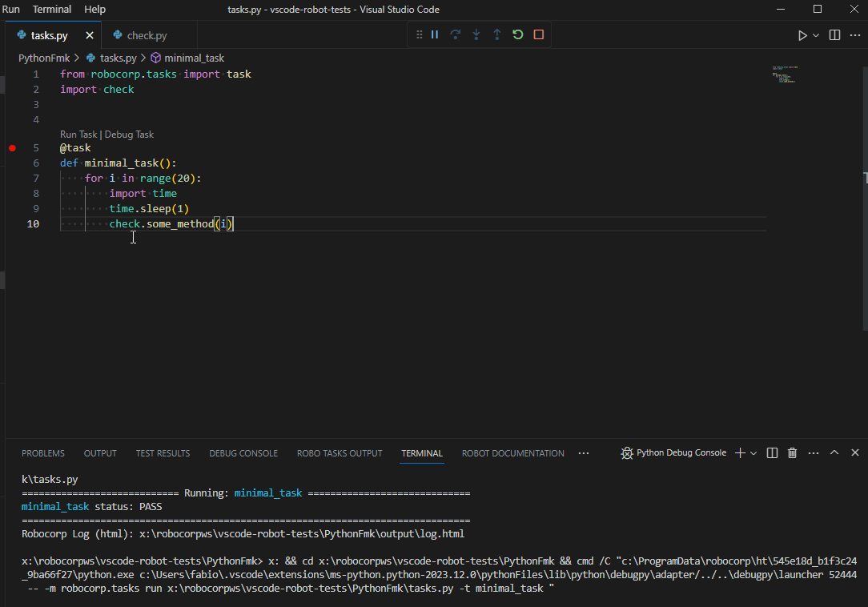Run the Python file using play icon
868x607 pixels.
pyautogui.click(x=802, y=35)
